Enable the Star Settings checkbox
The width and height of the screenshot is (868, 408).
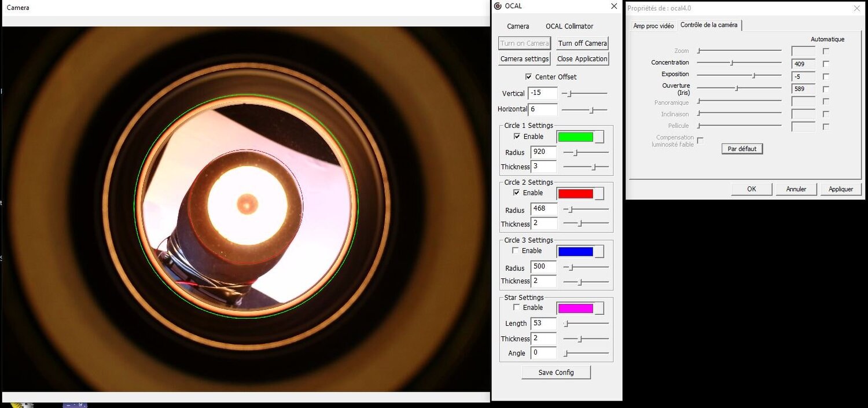click(x=517, y=307)
